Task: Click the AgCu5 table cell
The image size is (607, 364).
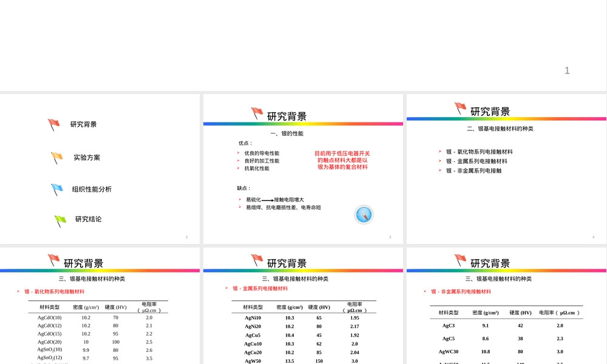Action: click(253, 335)
